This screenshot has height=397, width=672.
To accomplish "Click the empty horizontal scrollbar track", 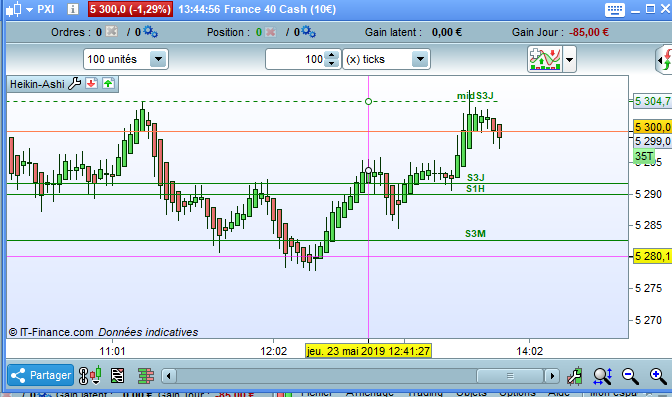I will 326,376.
